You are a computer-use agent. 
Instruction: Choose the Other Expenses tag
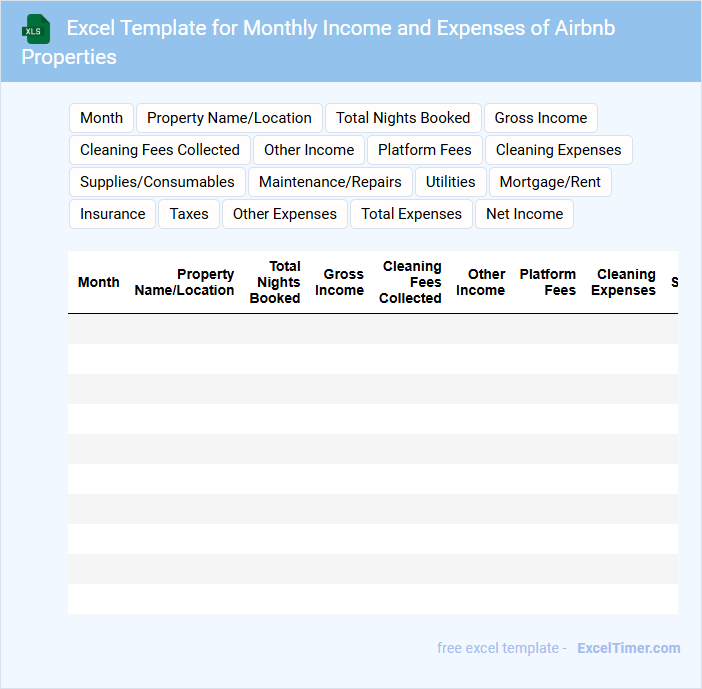pos(285,214)
